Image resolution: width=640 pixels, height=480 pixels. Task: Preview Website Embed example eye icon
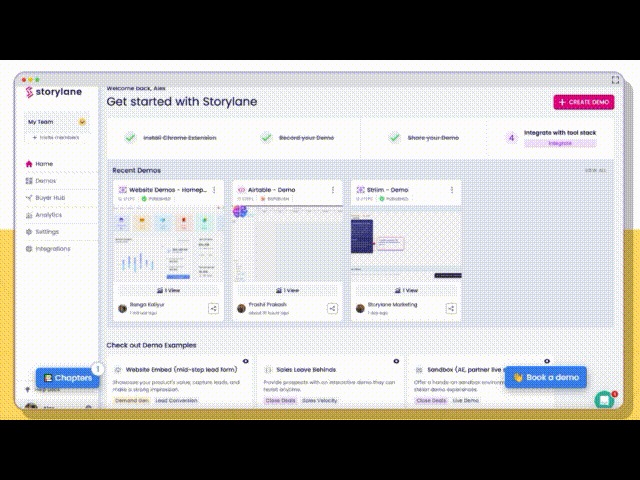point(246,361)
